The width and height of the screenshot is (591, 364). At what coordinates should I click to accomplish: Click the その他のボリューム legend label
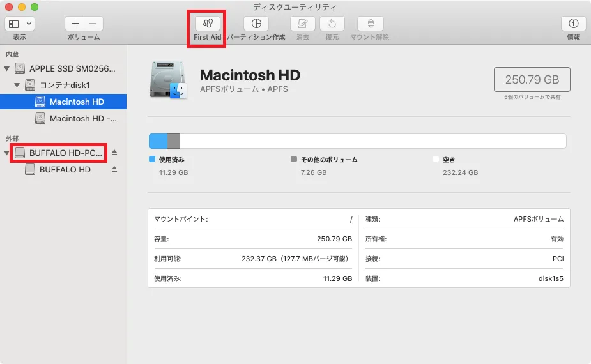(329, 160)
